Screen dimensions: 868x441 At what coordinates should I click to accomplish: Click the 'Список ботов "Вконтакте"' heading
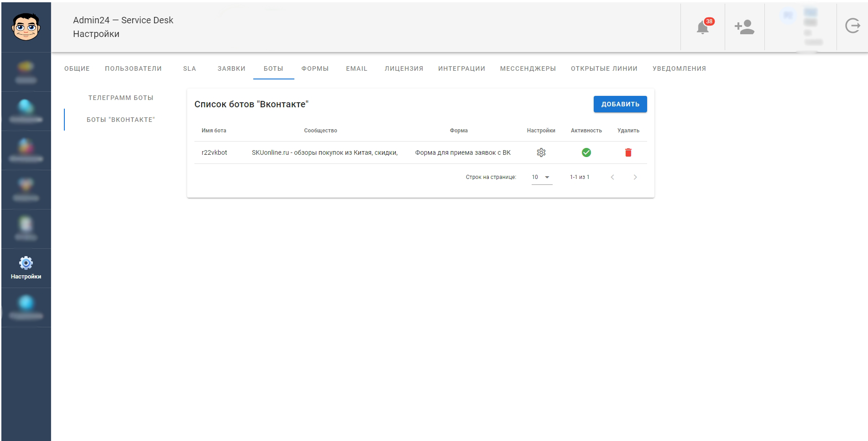(x=251, y=104)
